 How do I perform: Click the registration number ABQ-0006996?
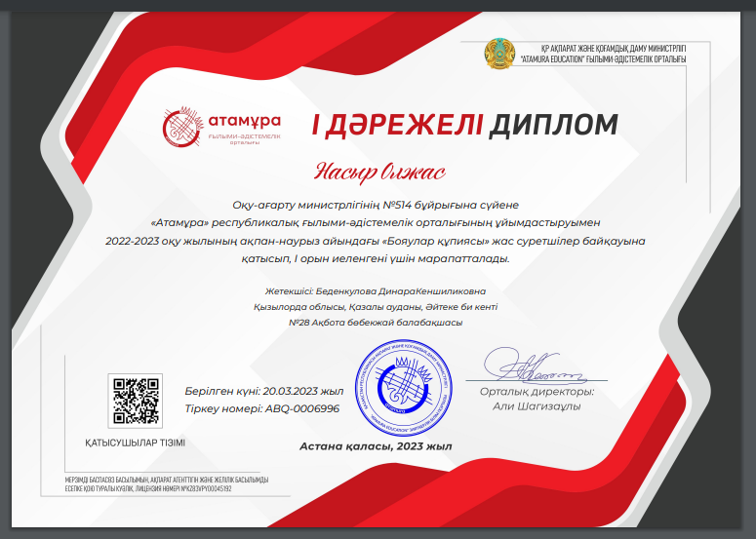click(261, 408)
